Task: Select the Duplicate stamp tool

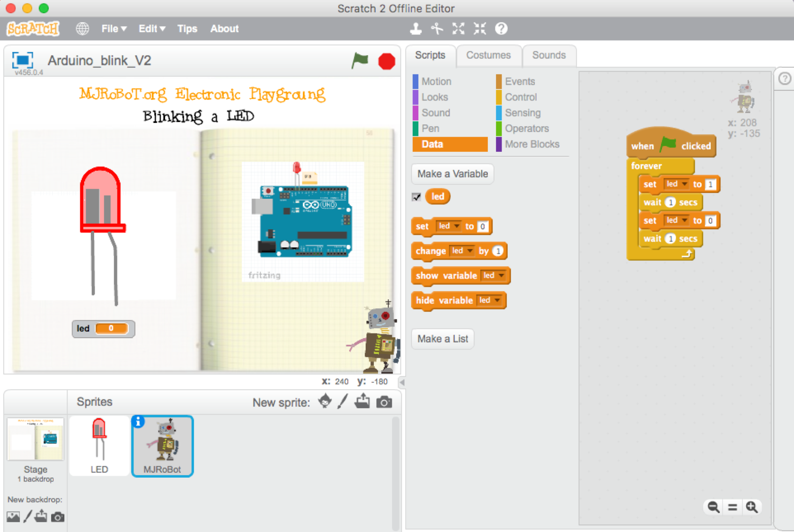Action: click(x=415, y=29)
